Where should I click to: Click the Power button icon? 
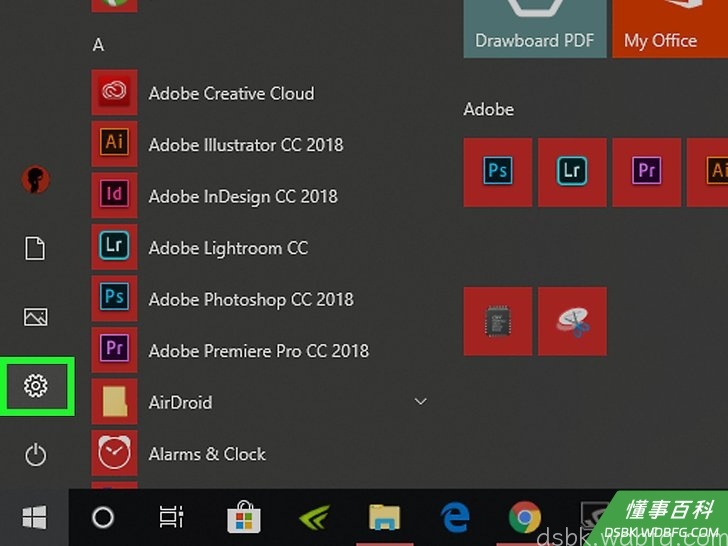tap(36, 455)
